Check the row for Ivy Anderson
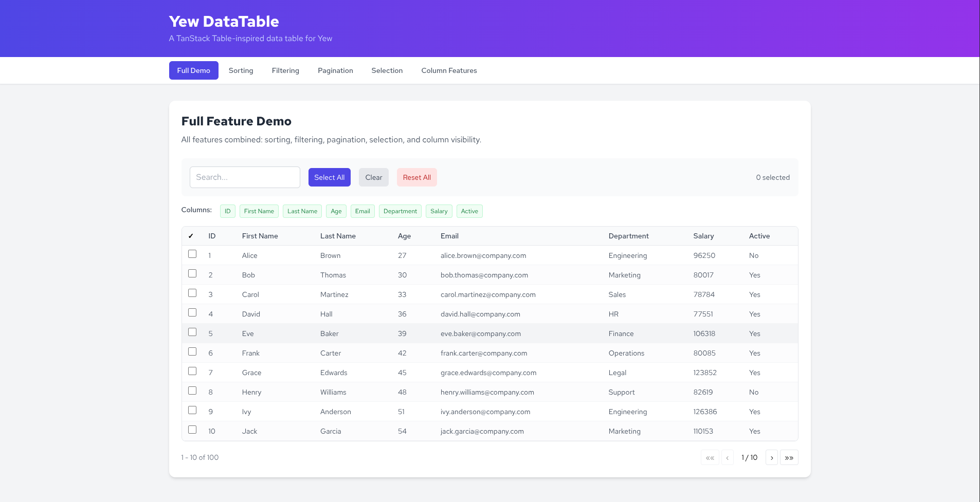Screen dimensions: 980x502 click(192, 410)
